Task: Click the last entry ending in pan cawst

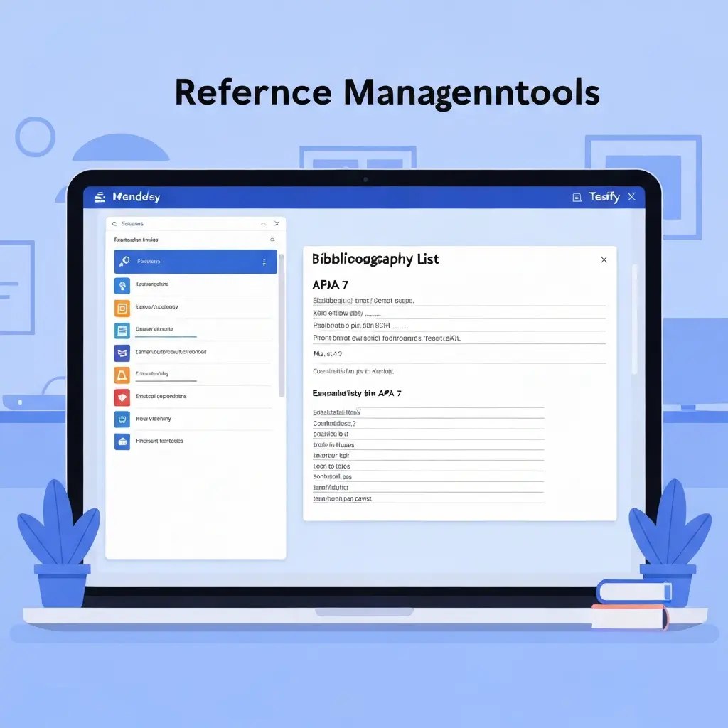Action: click(x=342, y=498)
